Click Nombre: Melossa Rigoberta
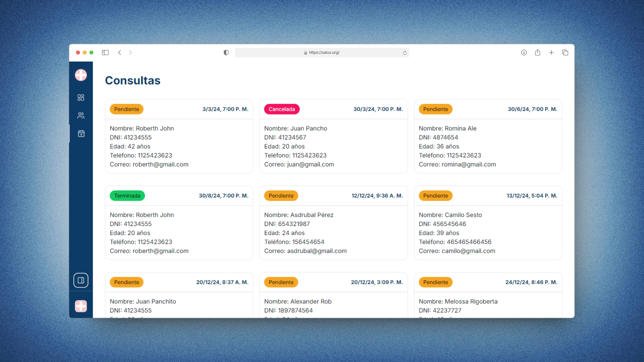The width and height of the screenshot is (644, 362). 458,301
